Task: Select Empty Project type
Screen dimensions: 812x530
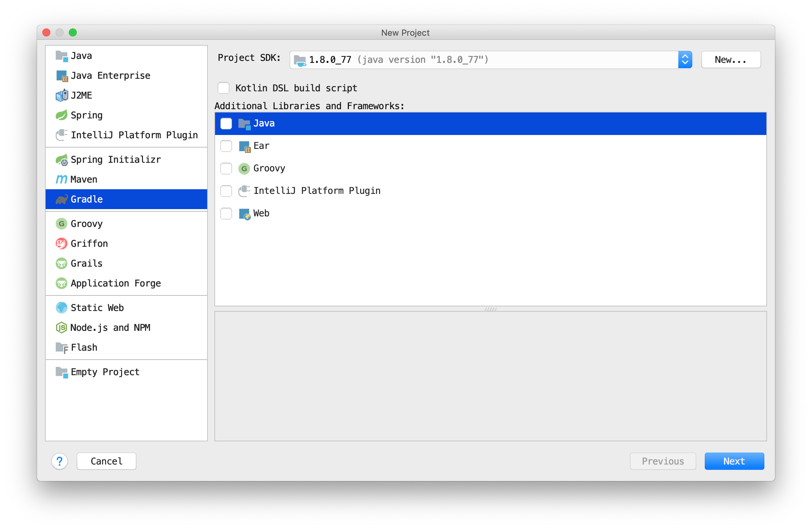Action: point(126,372)
